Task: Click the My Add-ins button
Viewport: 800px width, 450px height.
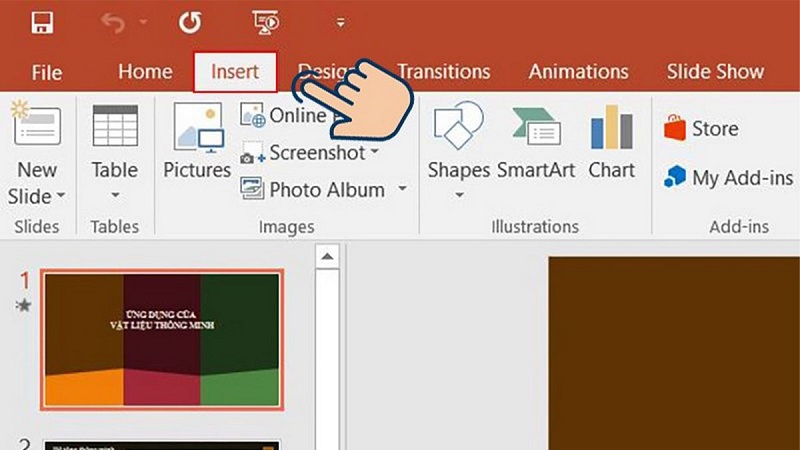Action: (729, 178)
